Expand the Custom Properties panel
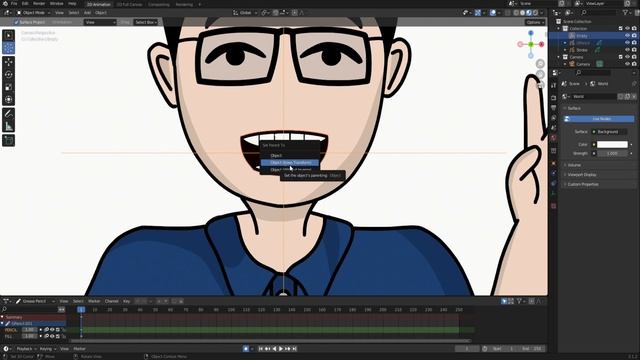 click(x=583, y=184)
